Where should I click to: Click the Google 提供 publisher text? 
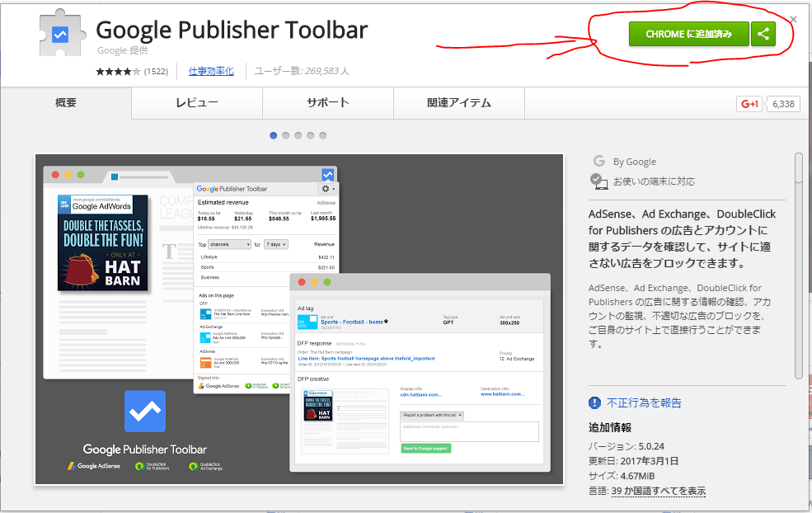[x=122, y=50]
